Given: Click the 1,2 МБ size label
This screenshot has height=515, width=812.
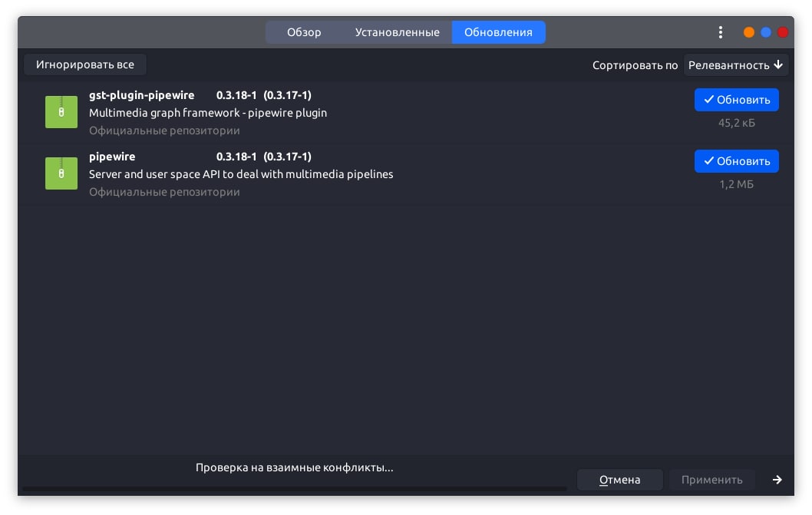Looking at the screenshot, I should pyautogui.click(x=736, y=184).
